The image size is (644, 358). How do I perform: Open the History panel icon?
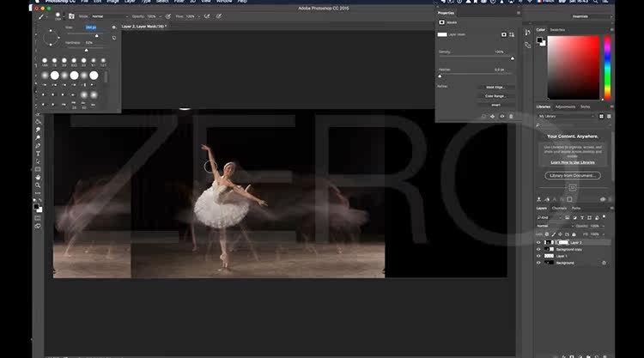pos(528,33)
